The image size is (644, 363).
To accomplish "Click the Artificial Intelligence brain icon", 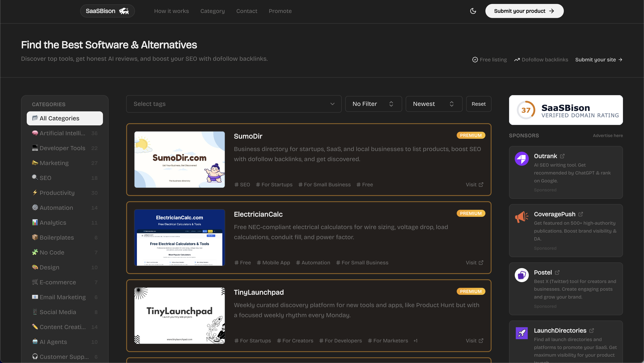I will tap(35, 133).
